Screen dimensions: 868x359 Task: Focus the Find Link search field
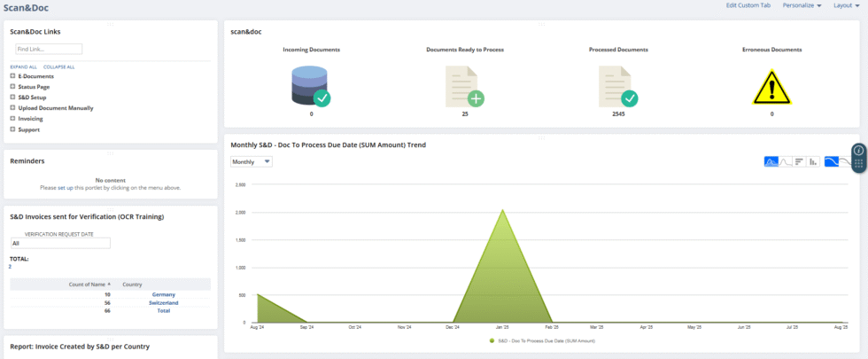click(49, 49)
